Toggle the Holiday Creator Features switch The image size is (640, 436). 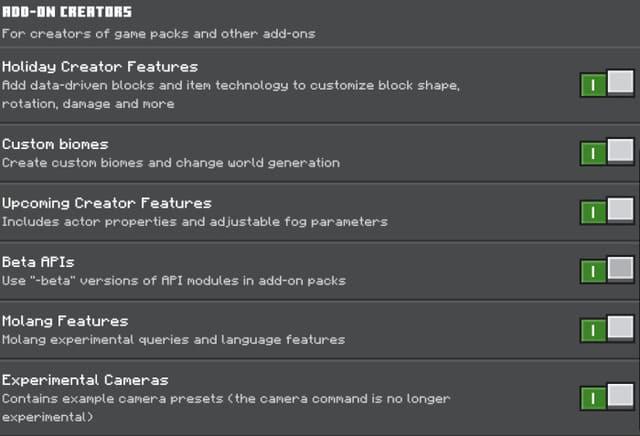pos(607,84)
